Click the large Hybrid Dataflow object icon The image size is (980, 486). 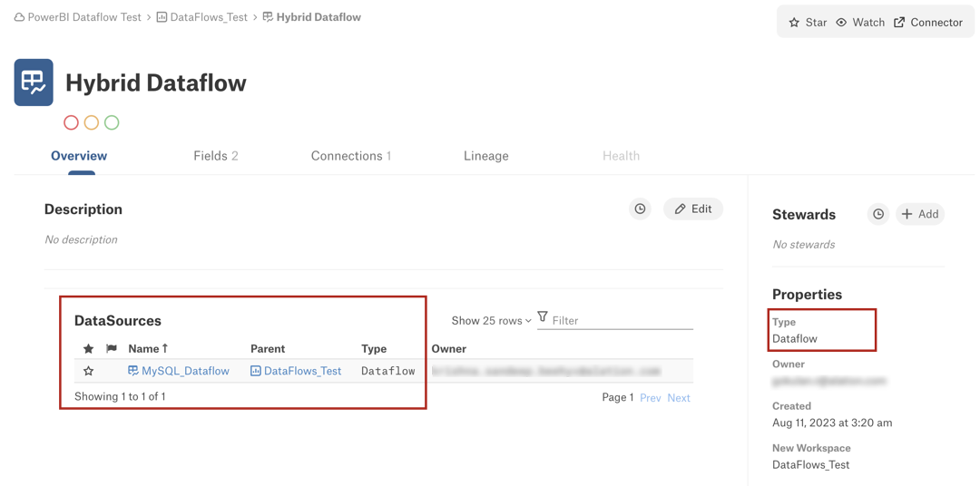click(34, 83)
